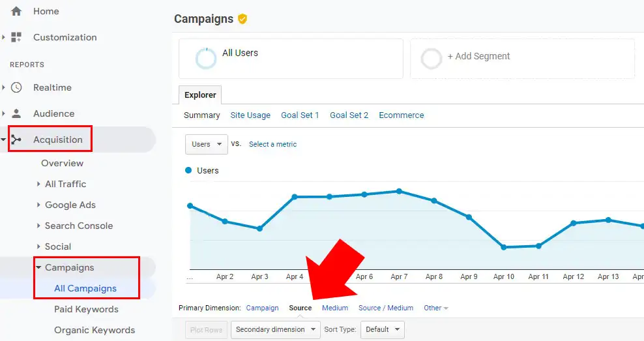The height and width of the screenshot is (341, 644).
Task: Click the Realtime clock icon
Action: click(x=16, y=87)
